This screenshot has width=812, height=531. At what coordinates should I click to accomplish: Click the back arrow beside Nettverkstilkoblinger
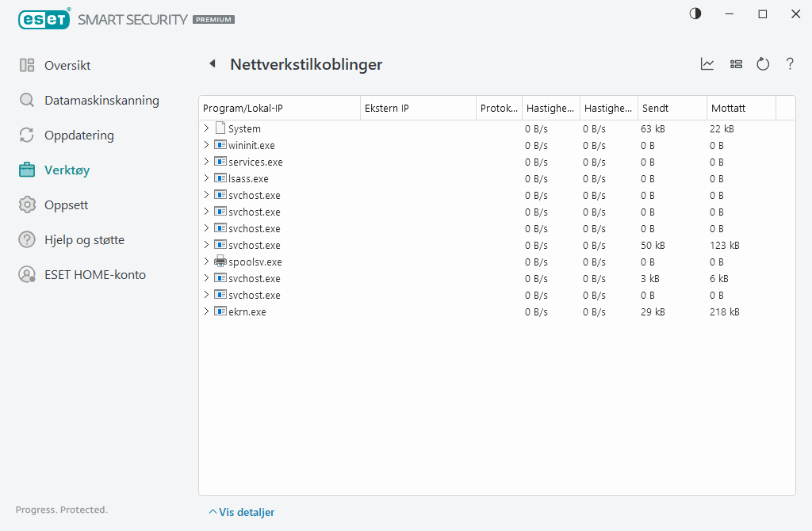click(x=211, y=63)
